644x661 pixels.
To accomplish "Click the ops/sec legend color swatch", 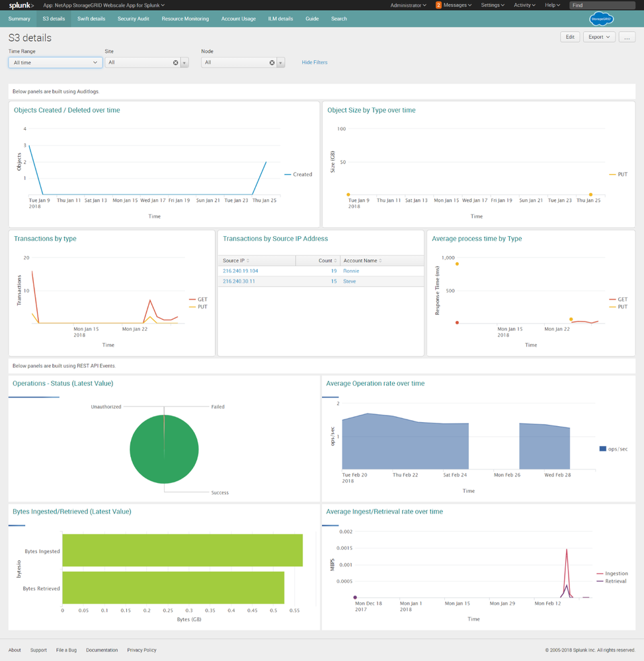I will (602, 449).
